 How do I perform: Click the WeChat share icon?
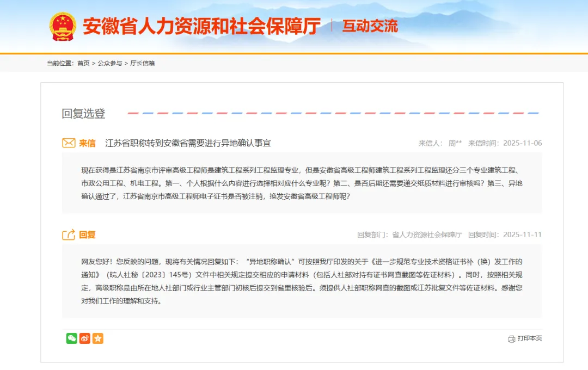(x=71, y=338)
